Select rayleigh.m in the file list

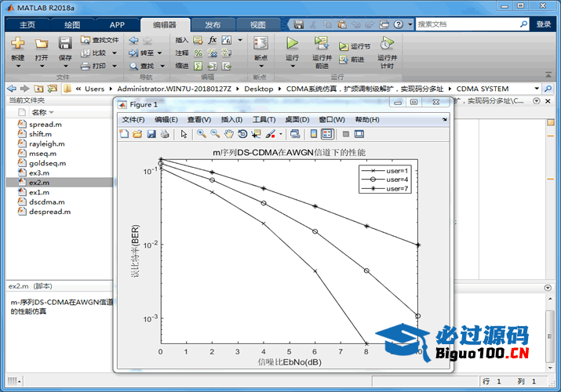click(47, 143)
